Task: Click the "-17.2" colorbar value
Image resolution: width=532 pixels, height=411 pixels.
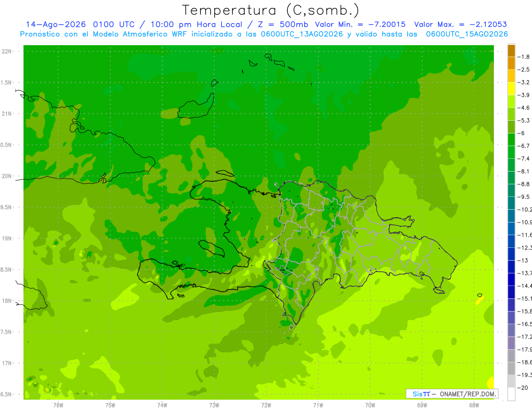Action: (525, 337)
